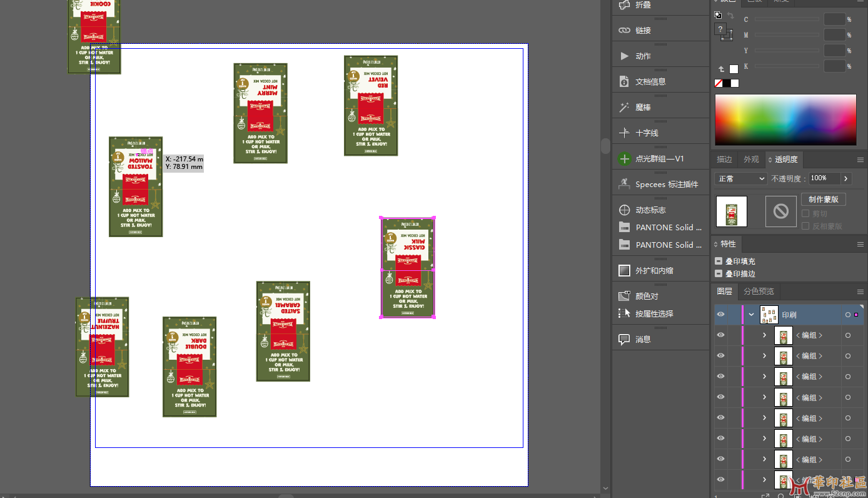Click the target circle of 印刷 layer
868x498 pixels.
[x=848, y=315]
